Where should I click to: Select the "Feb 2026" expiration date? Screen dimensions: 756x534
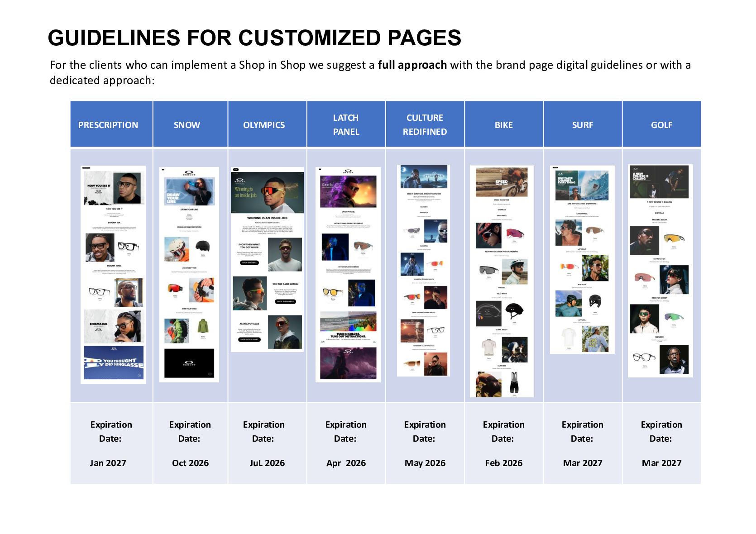pos(504,463)
